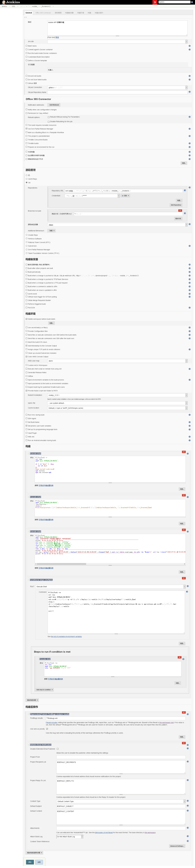Show help for With Ant
Screen dimensions: 195x868
(x=190, y=437)
